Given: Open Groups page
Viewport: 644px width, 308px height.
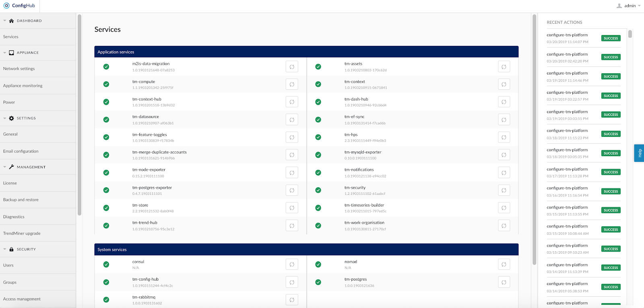Looking at the screenshot, I should coord(38,282).
